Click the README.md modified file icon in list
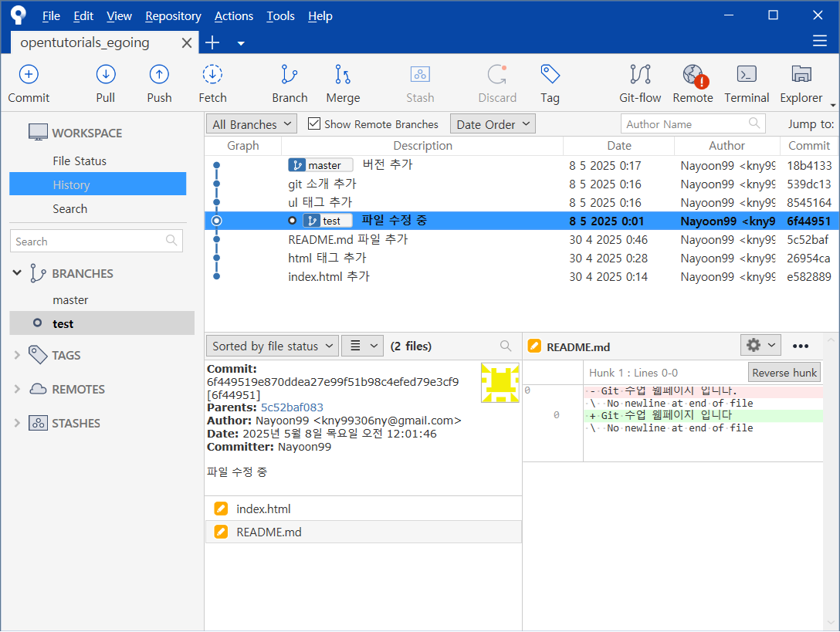The height and width of the screenshot is (632, 840). (221, 532)
